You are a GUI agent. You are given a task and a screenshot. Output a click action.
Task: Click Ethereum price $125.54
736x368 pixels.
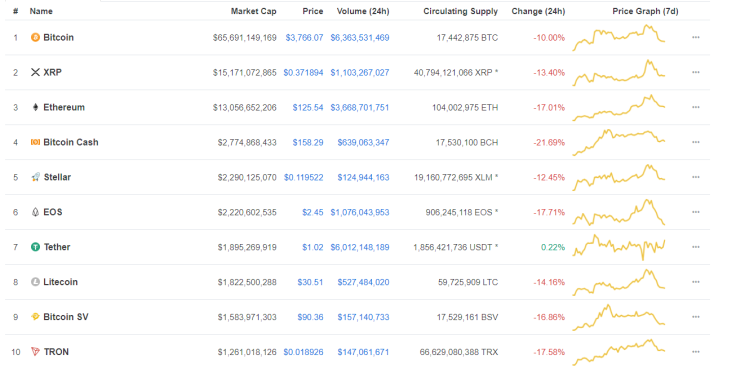308,107
